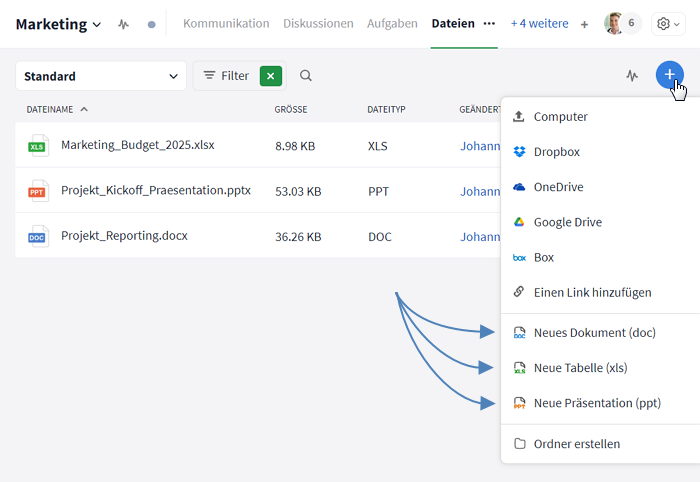The height and width of the screenshot is (482, 700).
Task: Click the blue plus add-file button
Action: click(x=670, y=75)
